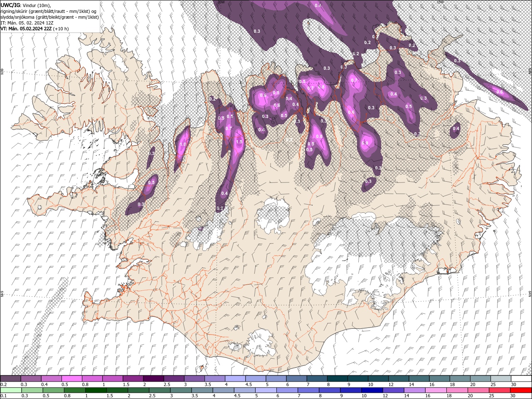Click the '30' label in the lower legend row
Image resolution: width=532 pixels, height=399 pixels.
coord(512,396)
